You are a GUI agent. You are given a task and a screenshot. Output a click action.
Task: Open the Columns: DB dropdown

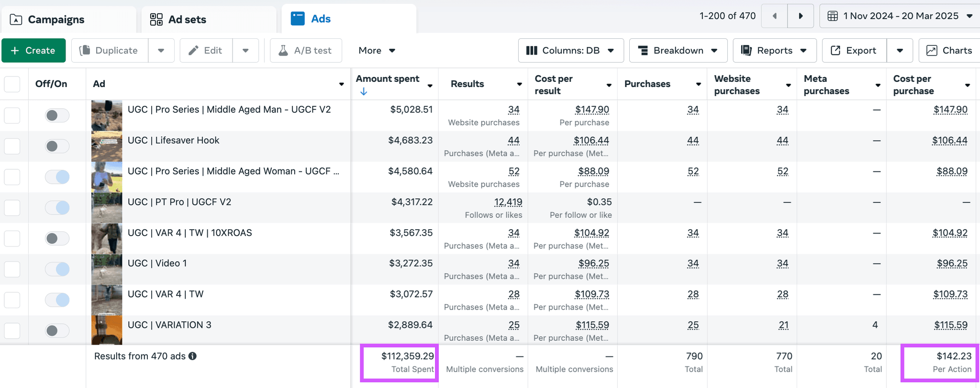pos(571,51)
